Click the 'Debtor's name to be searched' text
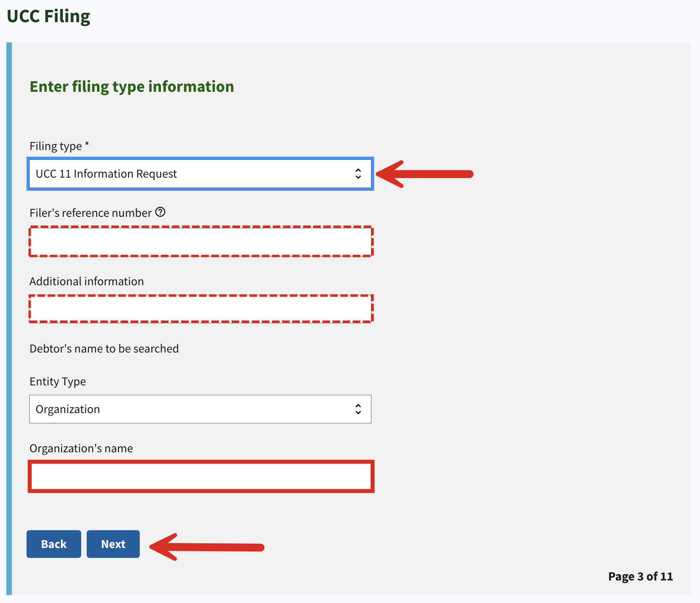Screen dimensions: 700x603 click(x=104, y=349)
